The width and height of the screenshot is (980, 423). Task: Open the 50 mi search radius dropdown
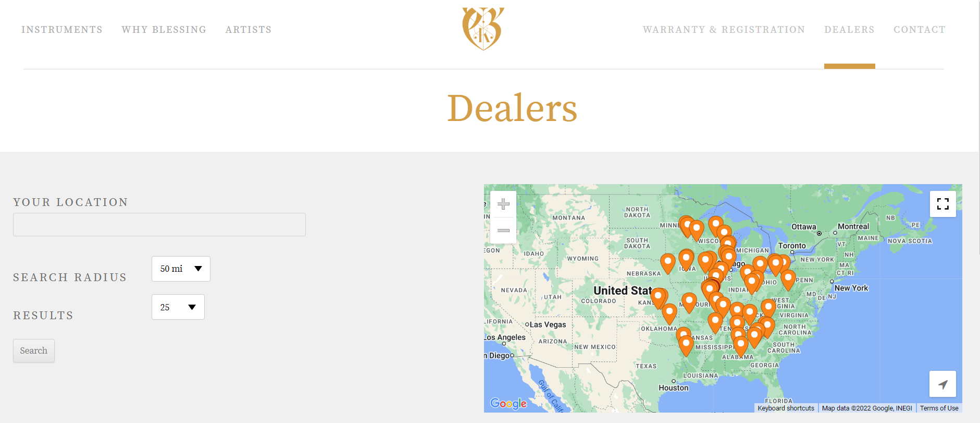181,269
